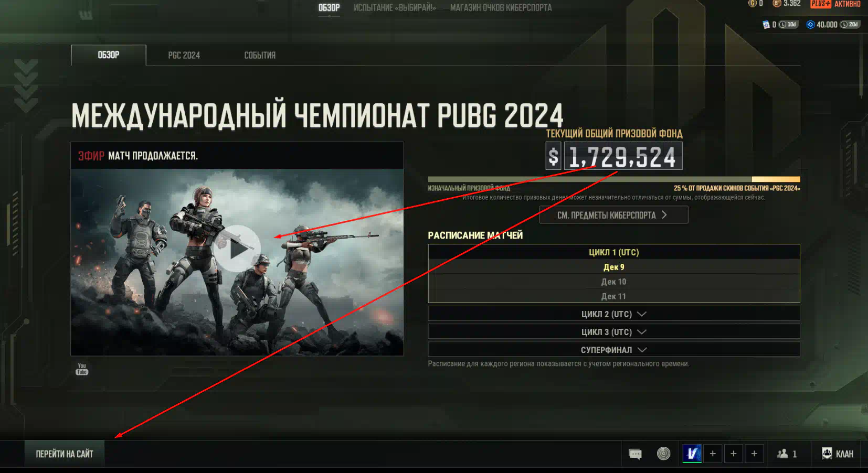The width and height of the screenshot is (868, 473).
Task: Select the ОБЗОР sub-tab beside PGC 2024
Action: [109, 55]
